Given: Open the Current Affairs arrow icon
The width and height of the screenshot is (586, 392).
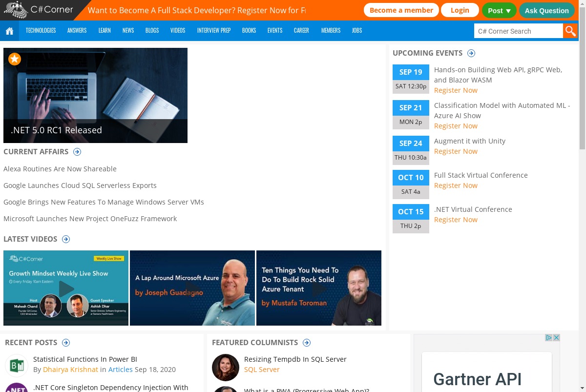Looking at the screenshot, I should pyautogui.click(x=77, y=152).
